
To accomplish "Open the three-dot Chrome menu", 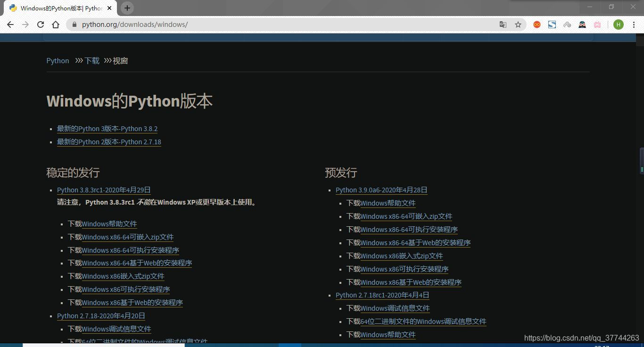I will (x=635, y=24).
